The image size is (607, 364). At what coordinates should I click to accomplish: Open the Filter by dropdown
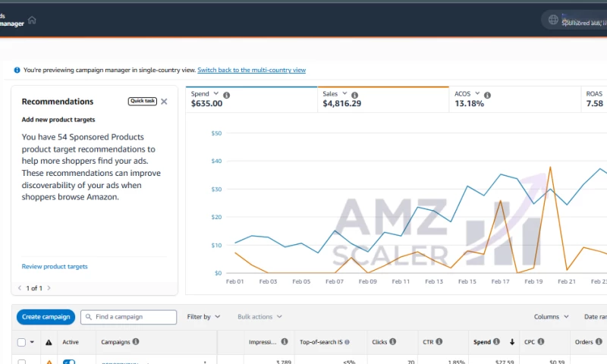coord(203,317)
